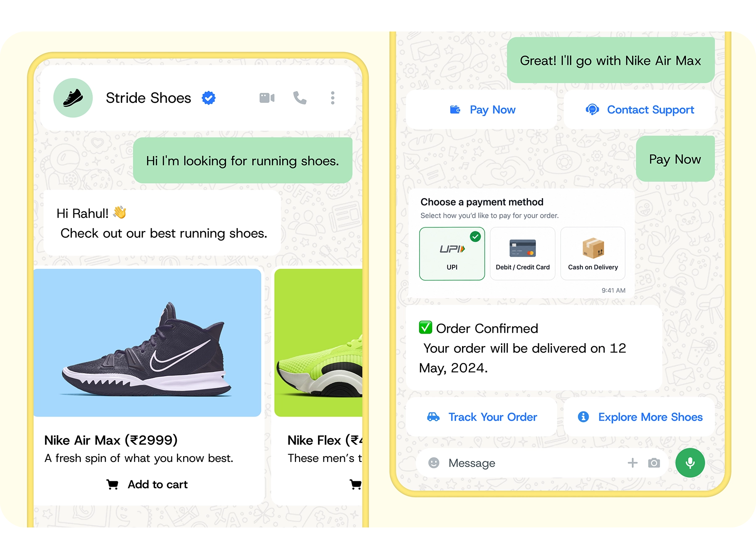
Task: Open the emoji picker in message bar
Action: pos(434,463)
